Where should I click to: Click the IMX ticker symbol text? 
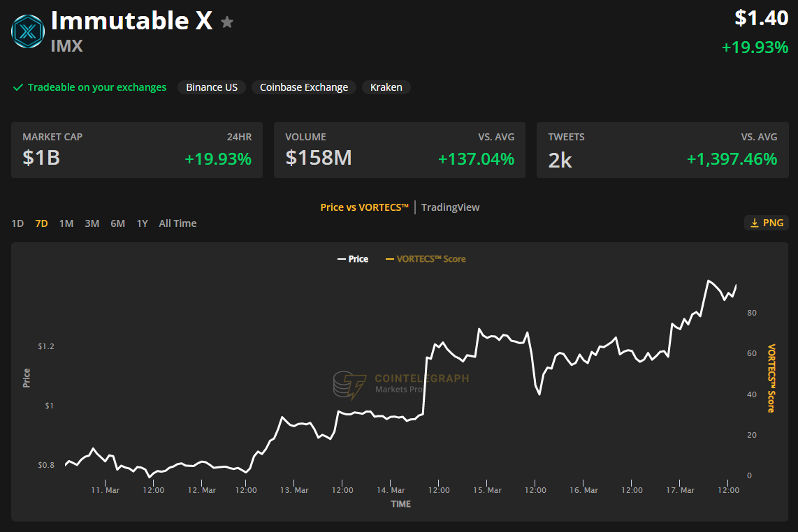click(66, 46)
